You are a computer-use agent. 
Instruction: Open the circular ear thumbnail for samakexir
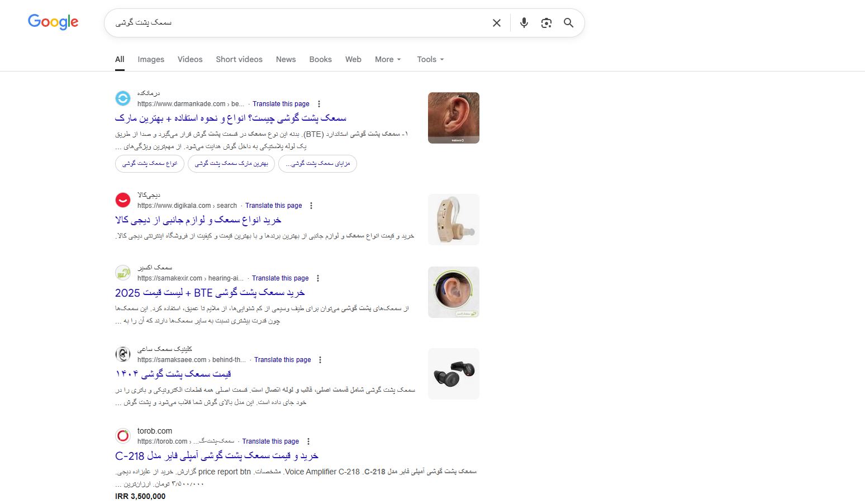tap(454, 292)
